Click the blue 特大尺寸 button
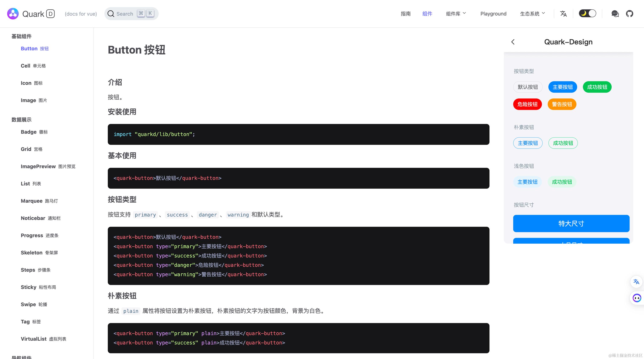This screenshot has height=359, width=644. tap(571, 223)
